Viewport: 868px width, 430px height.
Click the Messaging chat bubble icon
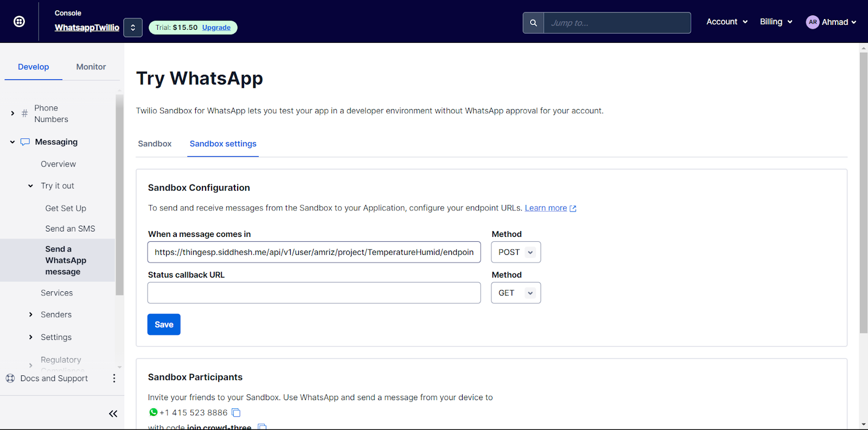[x=25, y=142]
